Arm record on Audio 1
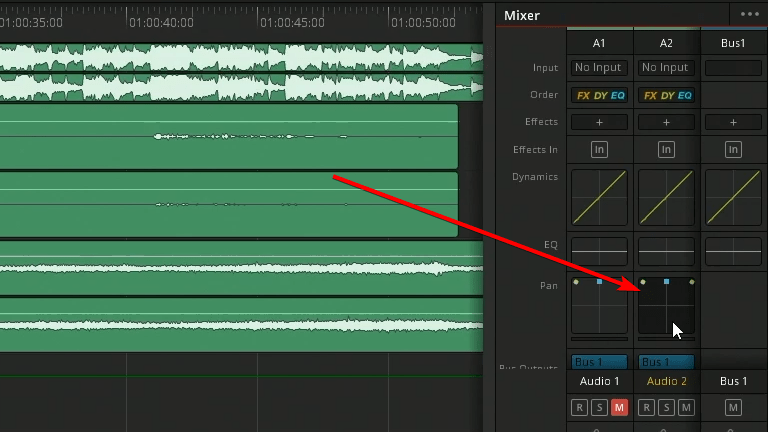This screenshot has height=432, width=768. pos(579,408)
